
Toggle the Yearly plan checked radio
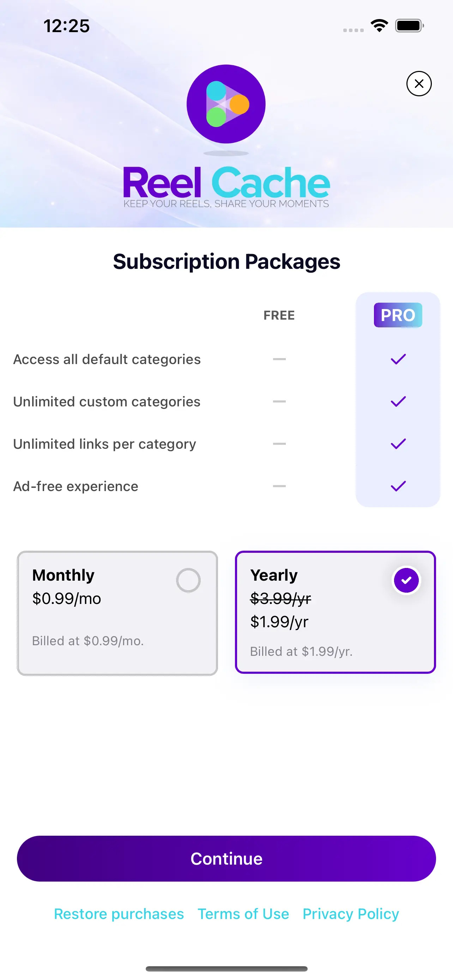[x=406, y=580]
